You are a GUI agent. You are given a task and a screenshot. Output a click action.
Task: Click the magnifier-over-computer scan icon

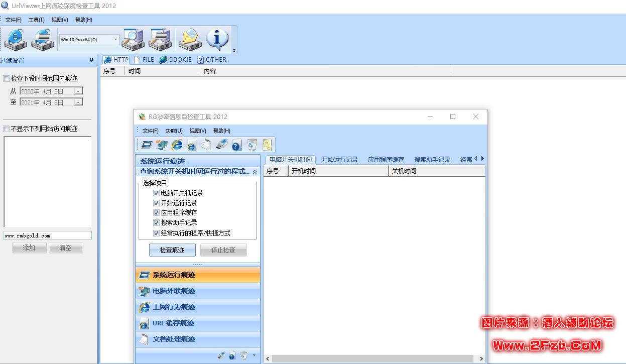(x=133, y=39)
